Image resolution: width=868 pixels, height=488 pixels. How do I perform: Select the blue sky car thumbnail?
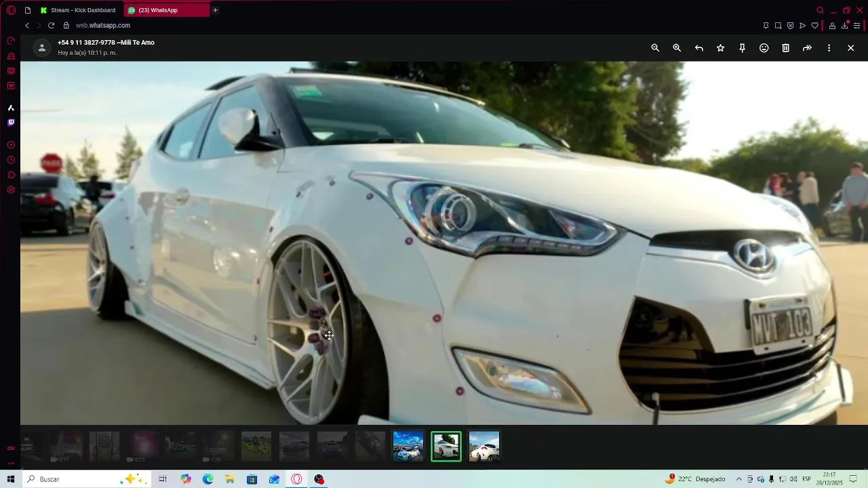[x=408, y=447]
